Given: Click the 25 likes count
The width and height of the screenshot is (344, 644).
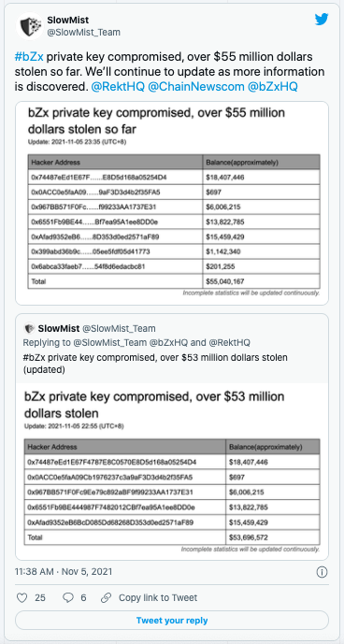Looking at the screenshot, I should pos(40,597).
